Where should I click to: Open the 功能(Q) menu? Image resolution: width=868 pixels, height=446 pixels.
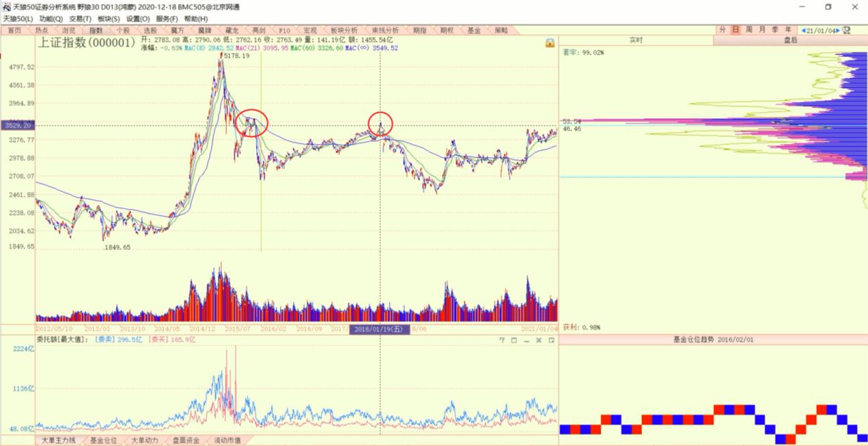click(x=51, y=18)
